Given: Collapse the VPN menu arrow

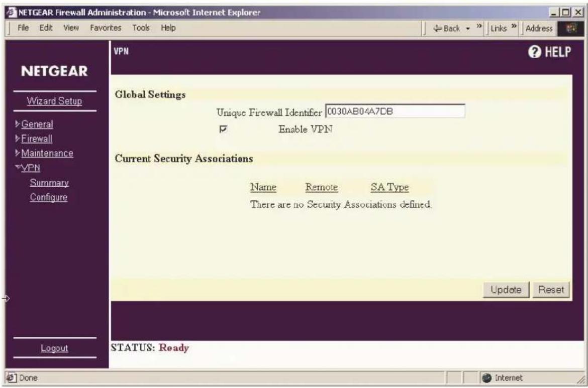Looking at the screenshot, I should [18, 168].
